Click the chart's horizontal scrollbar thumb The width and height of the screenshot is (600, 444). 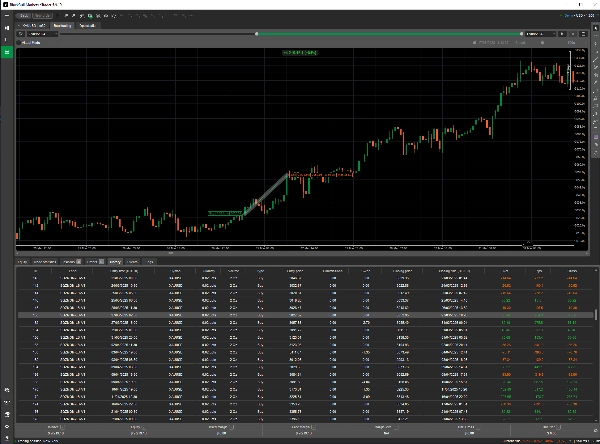pos(171,253)
